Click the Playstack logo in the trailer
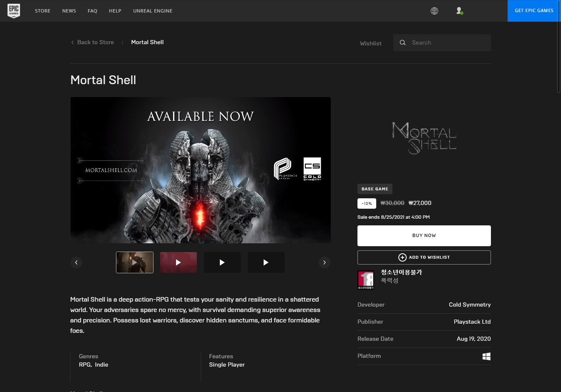This screenshot has width=561, height=392. click(285, 168)
